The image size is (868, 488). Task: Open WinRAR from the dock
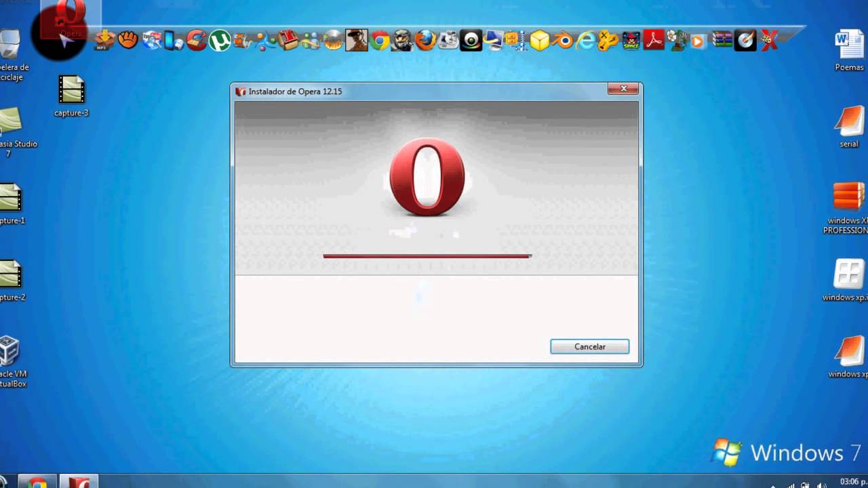click(722, 41)
